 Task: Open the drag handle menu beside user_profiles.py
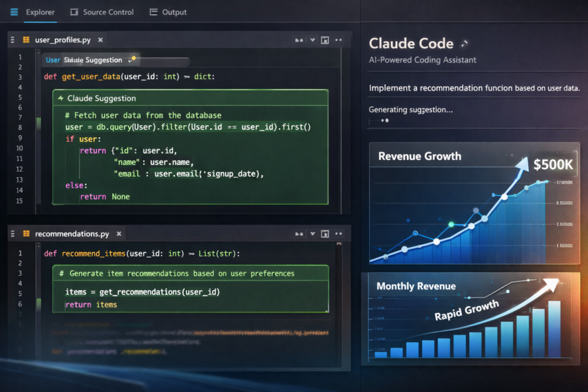(13, 40)
